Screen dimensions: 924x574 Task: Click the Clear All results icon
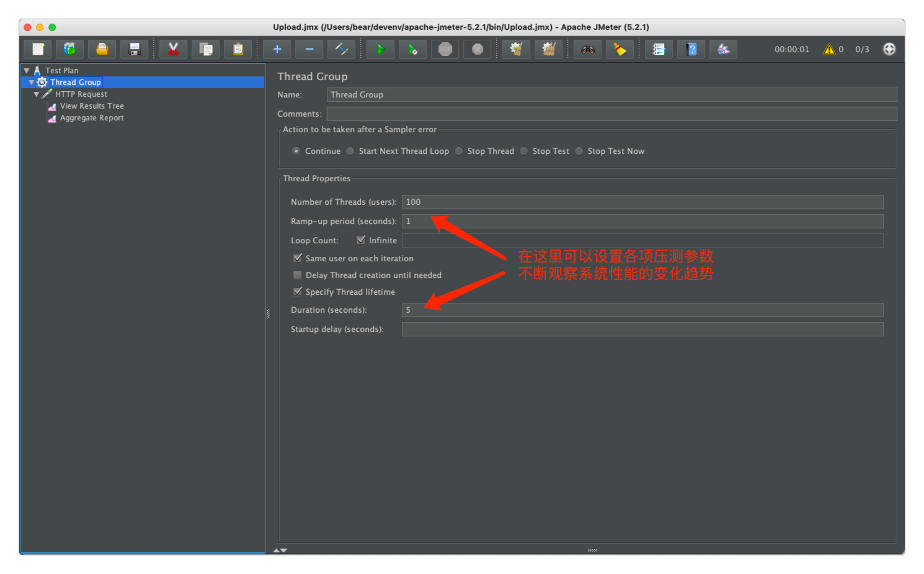548,49
